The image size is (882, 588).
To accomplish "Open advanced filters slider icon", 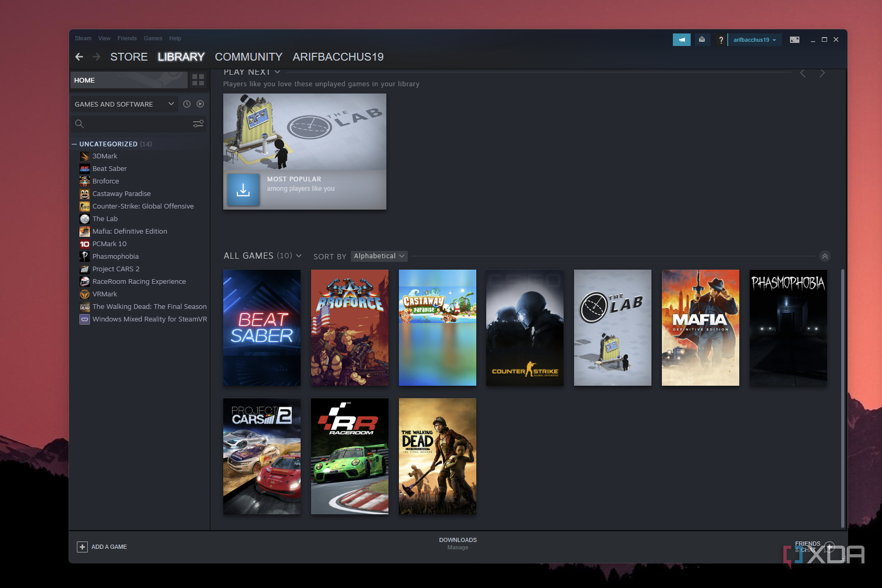I will click(x=198, y=124).
